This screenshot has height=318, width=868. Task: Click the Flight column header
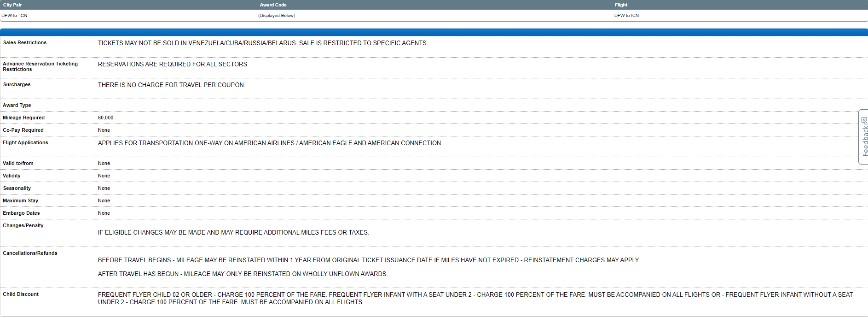coord(621,5)
